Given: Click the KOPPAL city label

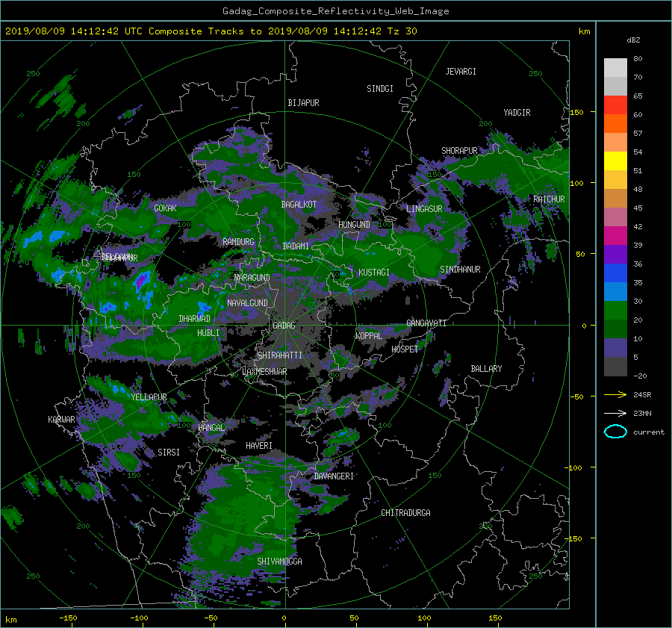Looking at the screenshot, I should pos(369,336).
